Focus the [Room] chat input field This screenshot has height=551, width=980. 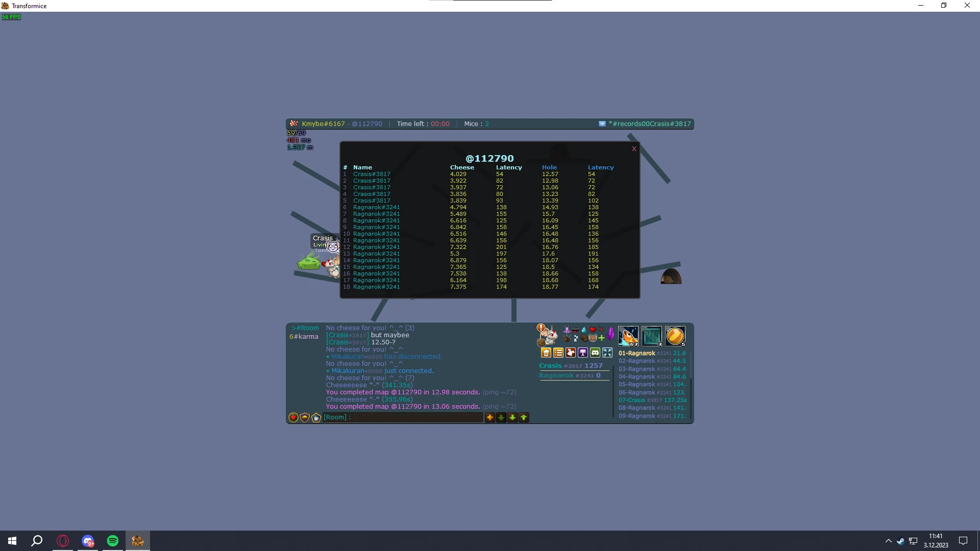403,417
